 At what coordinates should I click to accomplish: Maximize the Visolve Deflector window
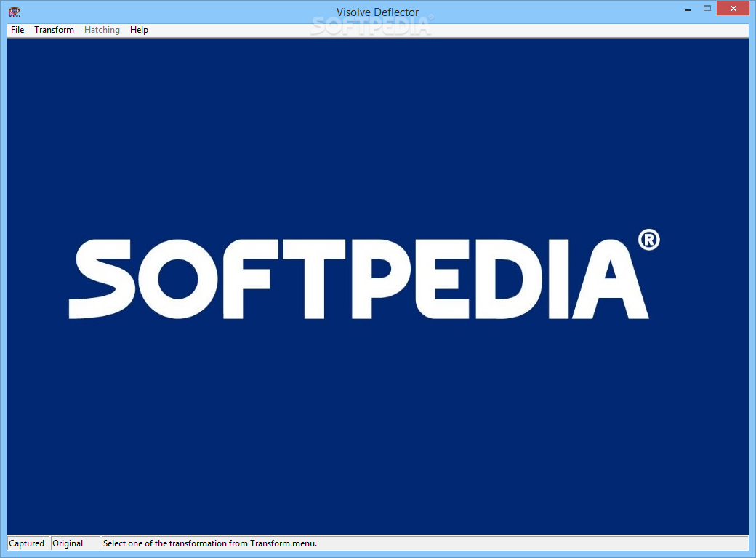pyautogui.click(x=707, y=9)
